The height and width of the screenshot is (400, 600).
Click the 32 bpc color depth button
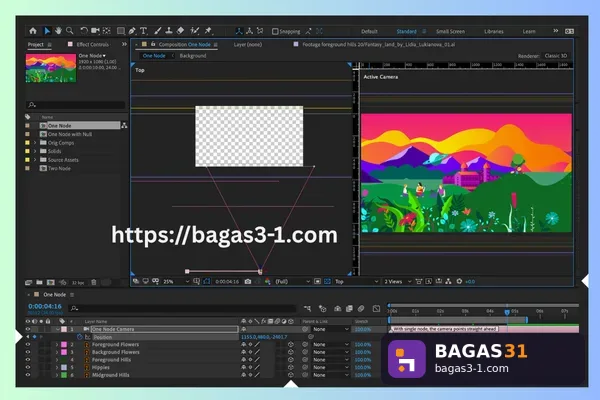(78, 283)
